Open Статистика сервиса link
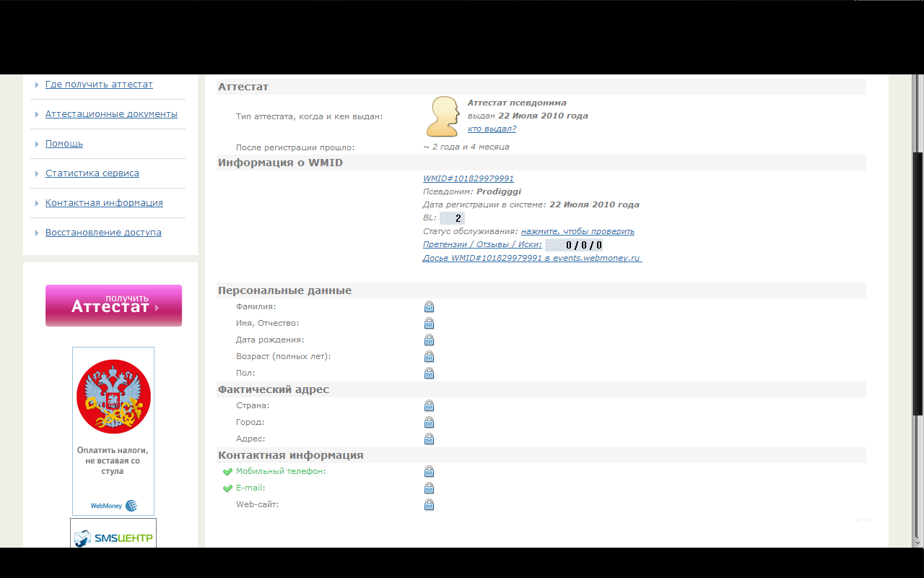This screenshot has height=578, width=924. pos(92,173)
